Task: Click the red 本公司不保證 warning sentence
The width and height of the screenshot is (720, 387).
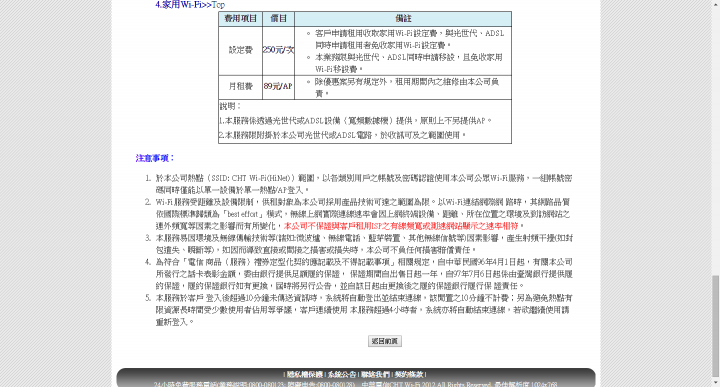Action: click(x=401, y=226)
